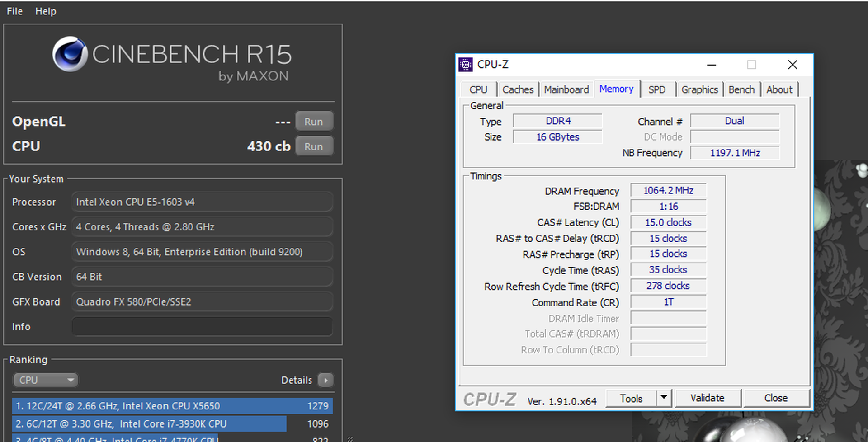Open the Bench tab in CPU-Z
The height and width of the screenshot is (442, 868).
[x=741, y=89]
